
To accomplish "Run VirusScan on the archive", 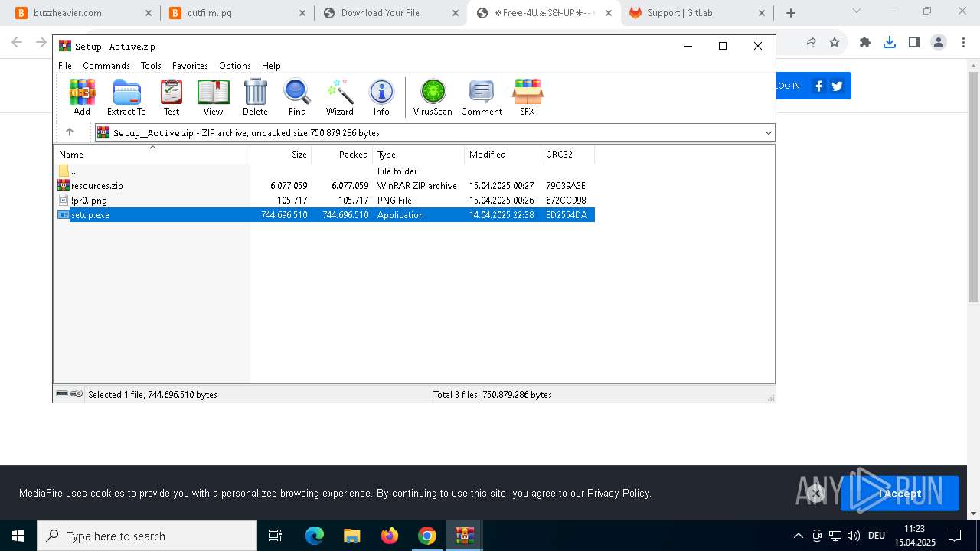I will pyautogui.click(x=433, y=97).
